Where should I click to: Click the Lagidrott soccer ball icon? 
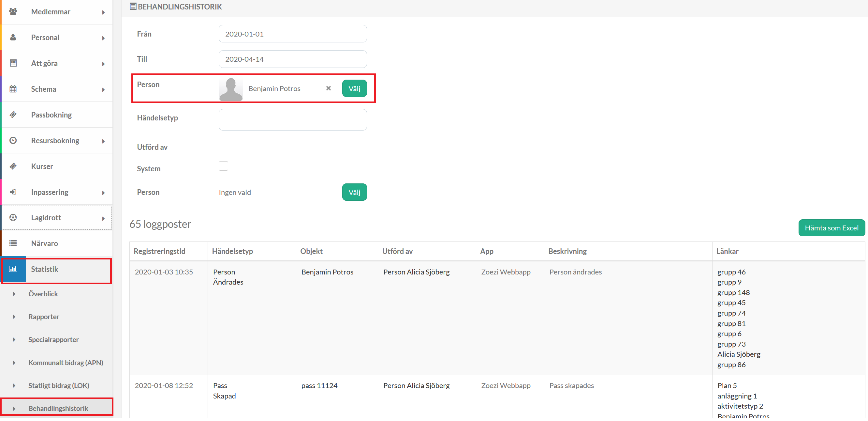(13, 218)
